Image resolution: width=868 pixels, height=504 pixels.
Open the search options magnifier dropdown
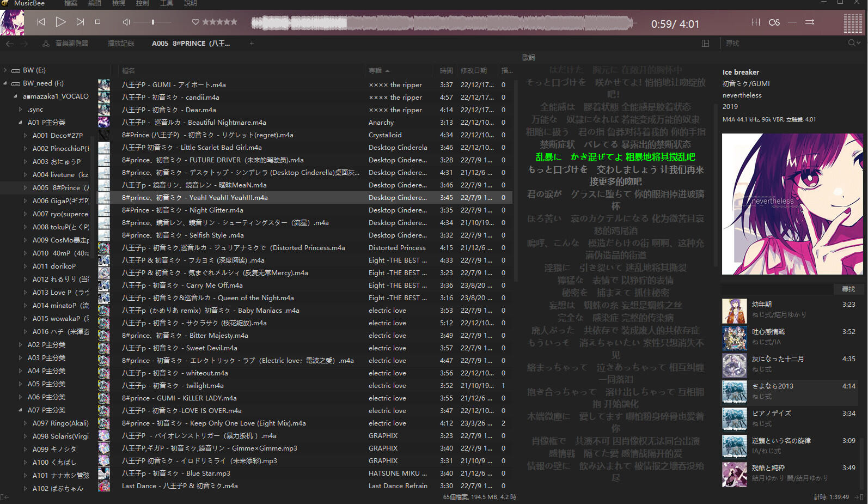(854, 43)
